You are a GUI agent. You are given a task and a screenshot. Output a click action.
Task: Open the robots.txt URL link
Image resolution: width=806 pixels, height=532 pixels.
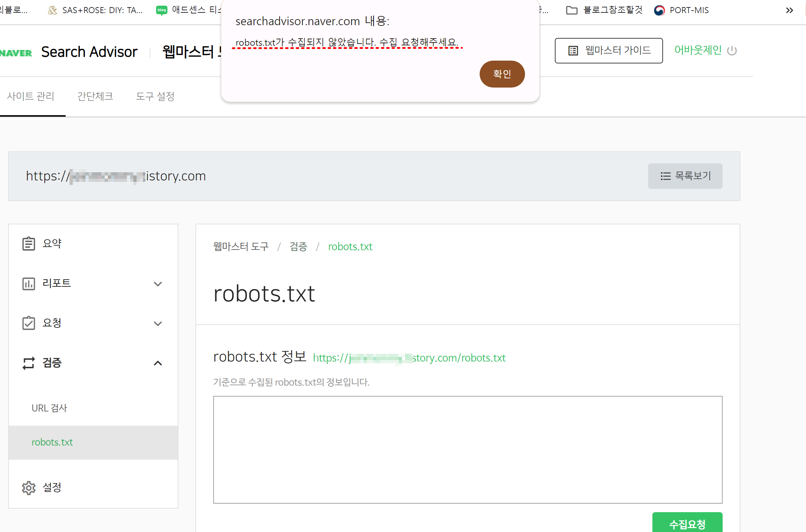[409, 358]
